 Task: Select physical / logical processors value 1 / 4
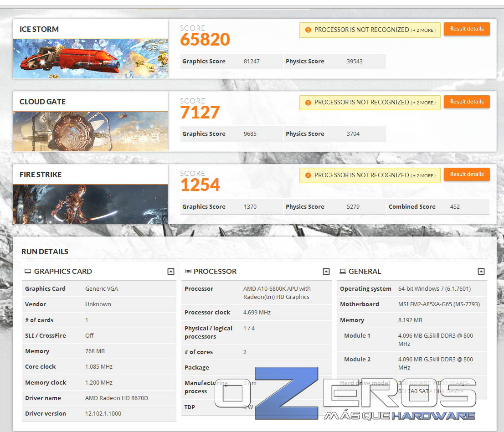[x=249, y=329]
